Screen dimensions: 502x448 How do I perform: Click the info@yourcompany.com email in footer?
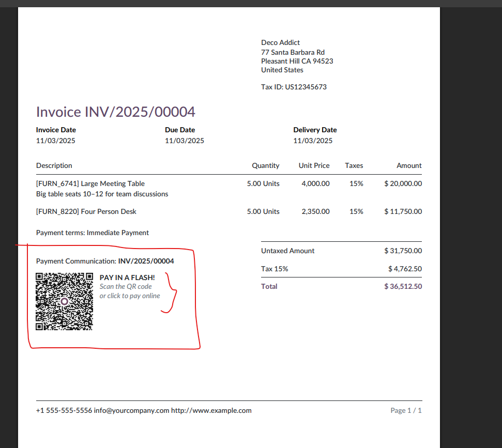[x=131, y=410]
